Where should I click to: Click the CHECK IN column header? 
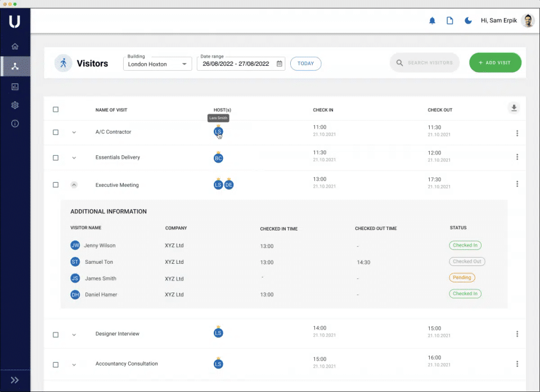coord(323,110)
